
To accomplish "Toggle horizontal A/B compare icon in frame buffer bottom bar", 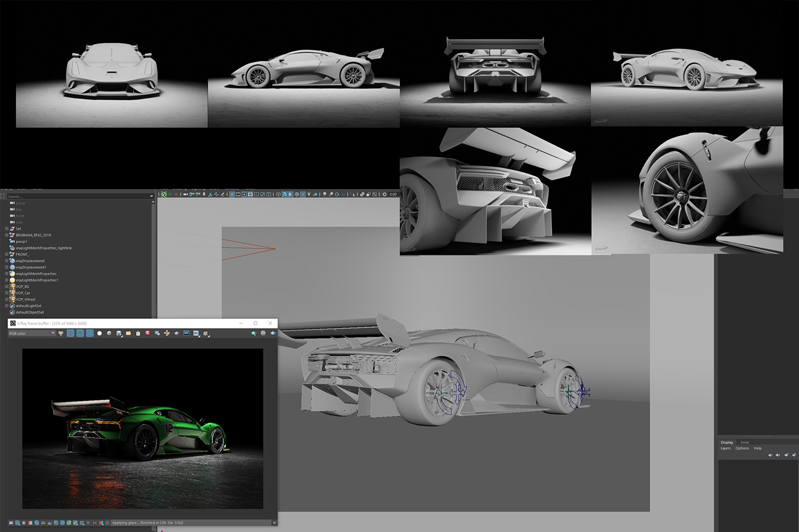I will click(95, 521).
